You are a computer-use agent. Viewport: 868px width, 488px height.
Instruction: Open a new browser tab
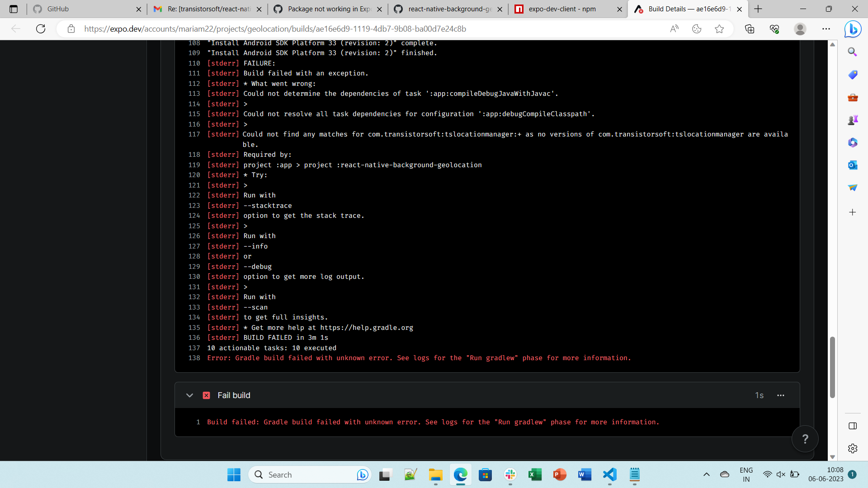(758, 9)
